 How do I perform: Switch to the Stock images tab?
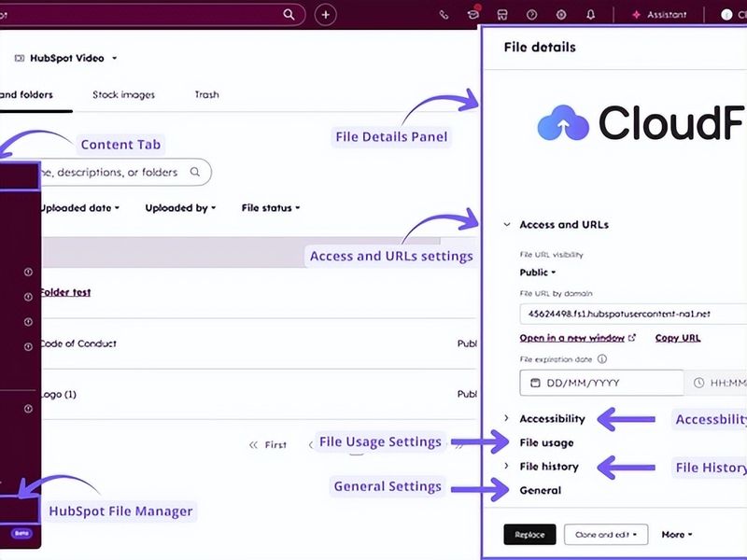point(123,95)
